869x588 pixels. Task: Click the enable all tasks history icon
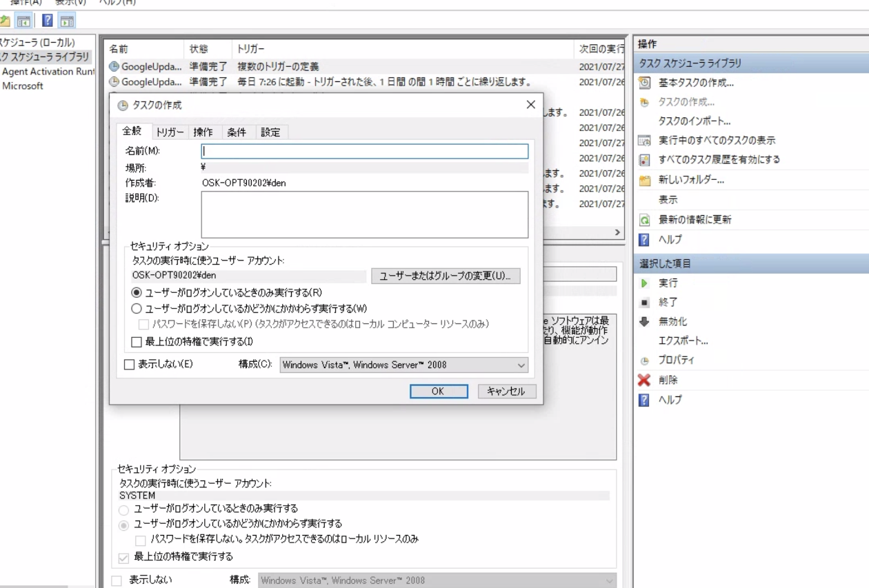click(x=644, y=160)
